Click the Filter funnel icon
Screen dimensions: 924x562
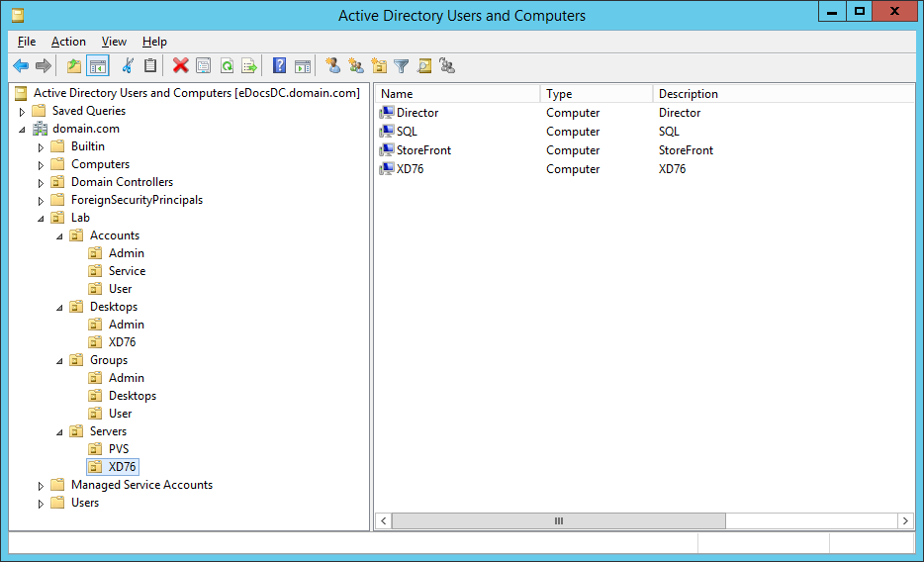coord(401,66)
